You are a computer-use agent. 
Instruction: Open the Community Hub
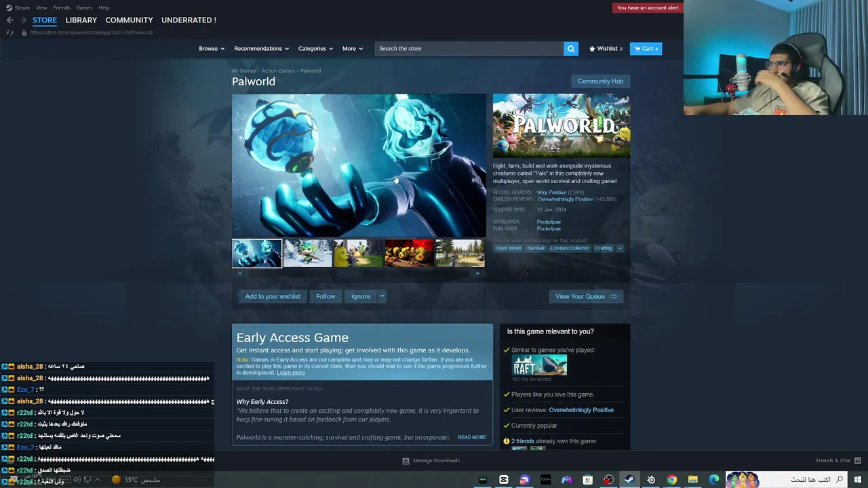[x=600, y=81]
